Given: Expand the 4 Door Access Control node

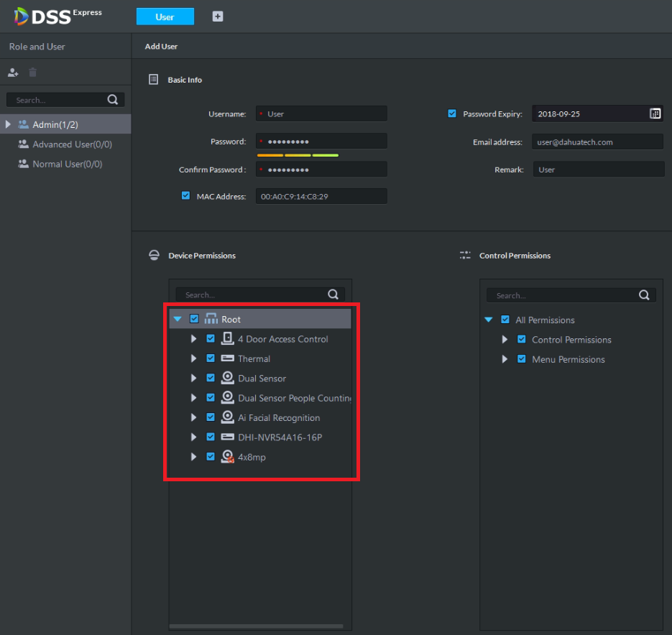Looking at the screenshot, I should [193, 339].
